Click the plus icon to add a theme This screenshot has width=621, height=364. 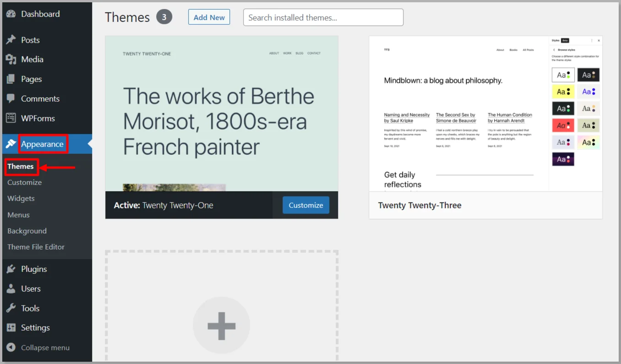(222, 326)
